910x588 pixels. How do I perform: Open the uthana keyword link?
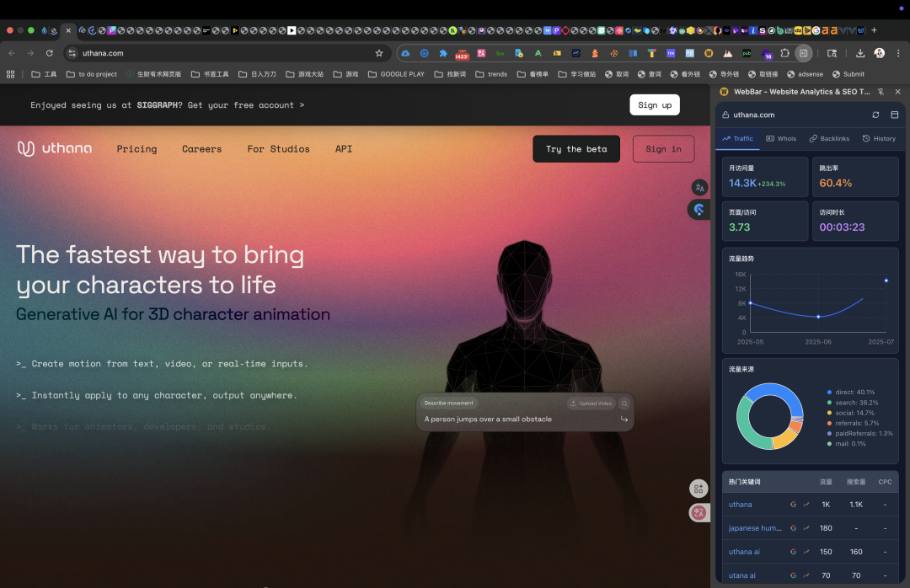740,505
